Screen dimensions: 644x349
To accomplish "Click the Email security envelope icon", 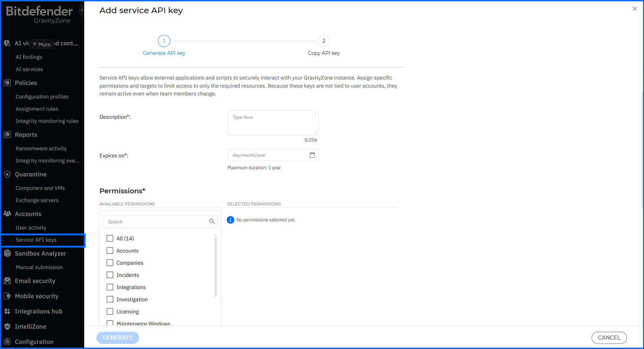I will click(7, 281).
